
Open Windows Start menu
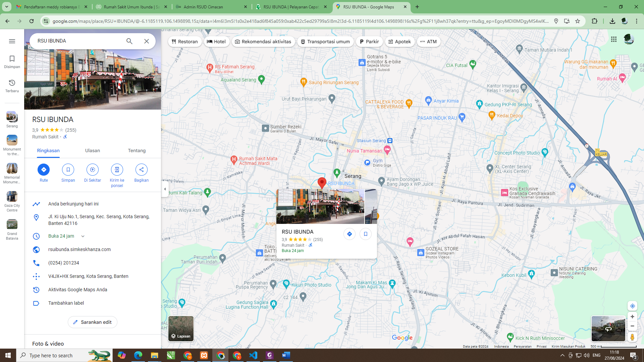pos(8,355)
